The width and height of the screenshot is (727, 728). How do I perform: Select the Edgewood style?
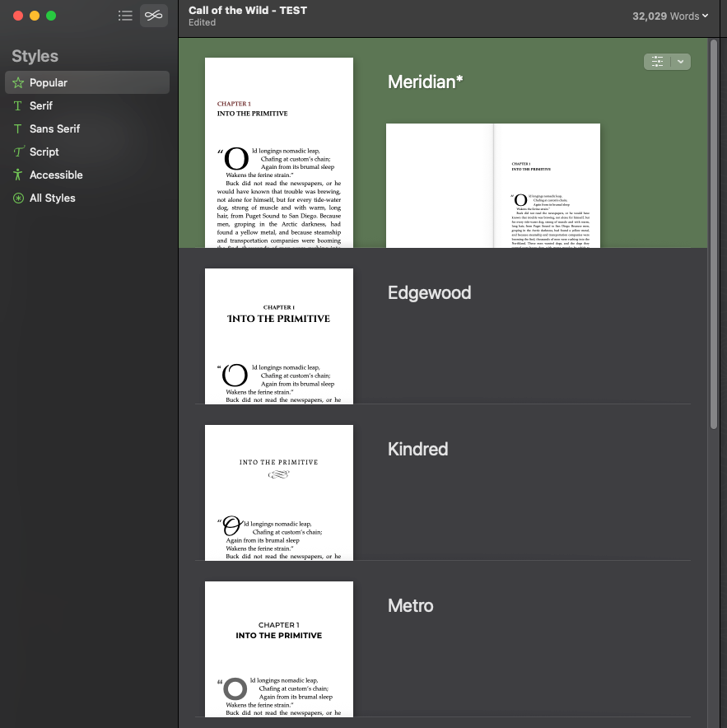click(x=278, y=336)
